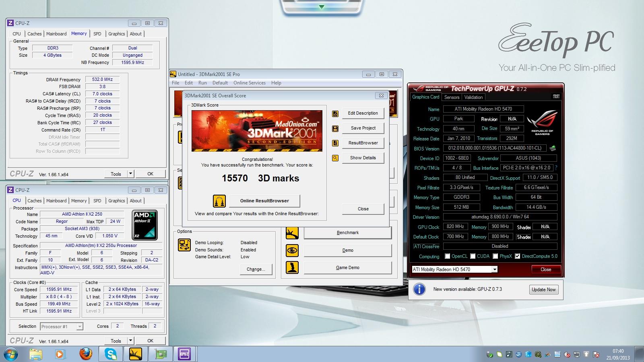Click the Save Project button

(363, 128)
